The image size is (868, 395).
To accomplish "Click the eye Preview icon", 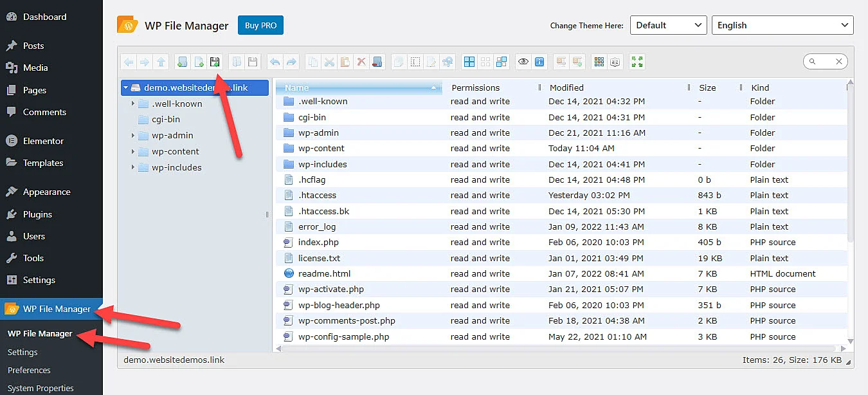I will click(x=523, y=62).
